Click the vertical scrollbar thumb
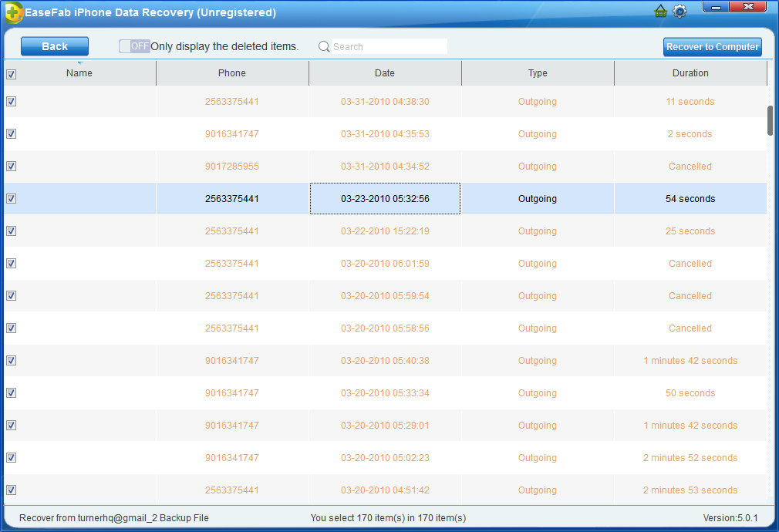The image size is (779, 532). pyautogui.click(x=770, y=120)
